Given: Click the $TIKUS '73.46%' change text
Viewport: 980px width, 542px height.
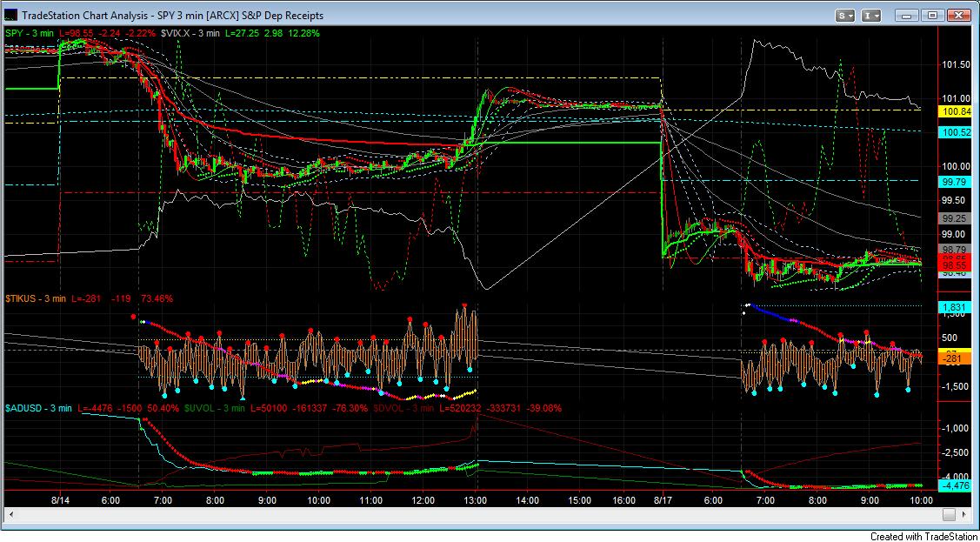Looking at the screenshot, I should 157,298.
